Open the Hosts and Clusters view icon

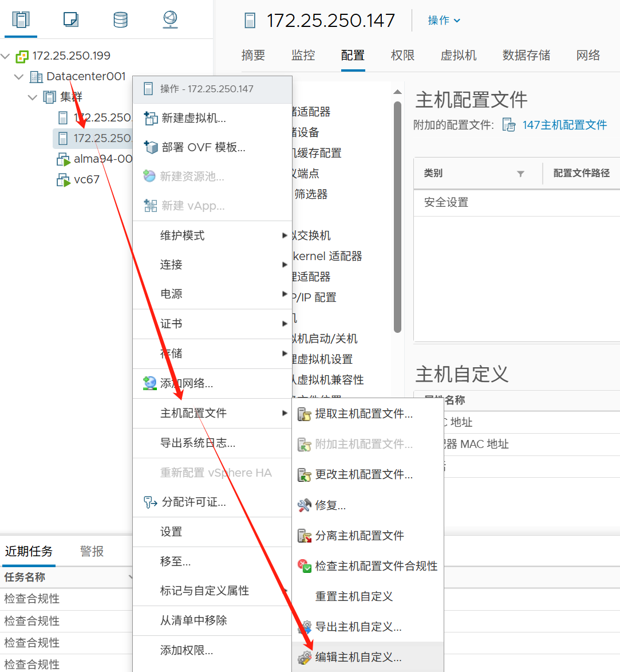[21, 19]
